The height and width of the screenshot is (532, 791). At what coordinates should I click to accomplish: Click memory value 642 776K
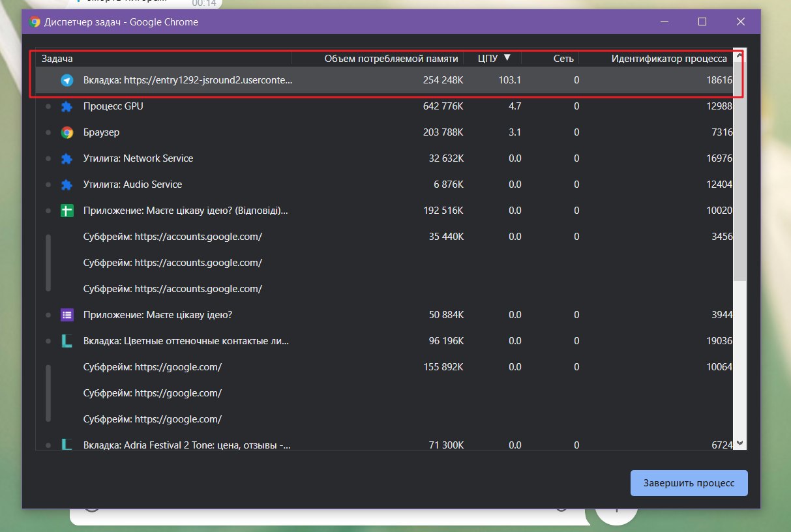click(443, 106)
